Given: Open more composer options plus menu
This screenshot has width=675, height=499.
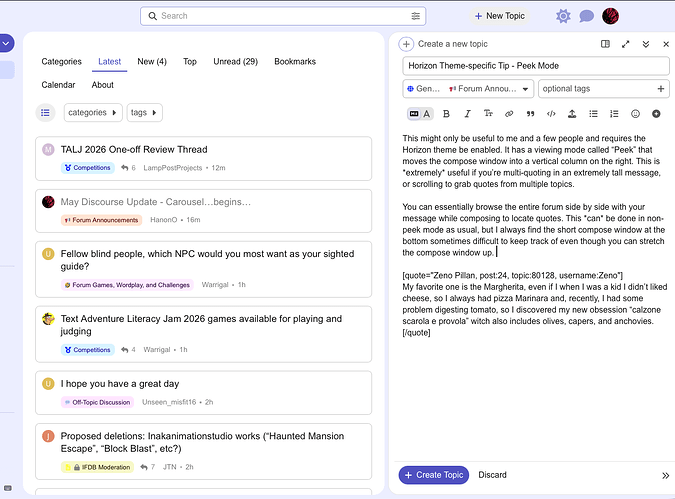Looking at the screenshot, I should click(656, 114).
